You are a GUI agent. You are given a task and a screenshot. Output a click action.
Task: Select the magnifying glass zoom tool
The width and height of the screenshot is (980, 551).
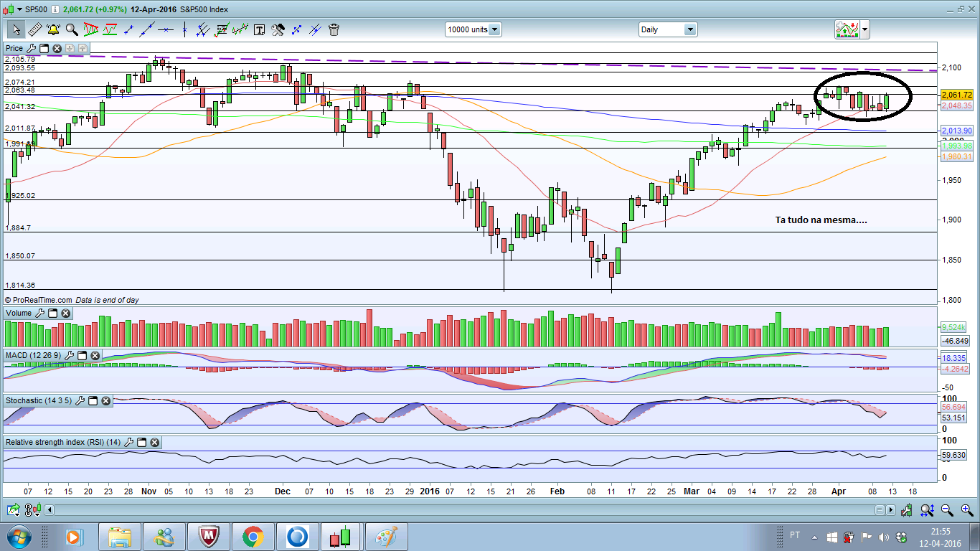pyautogui.click(x=72, y=29)
